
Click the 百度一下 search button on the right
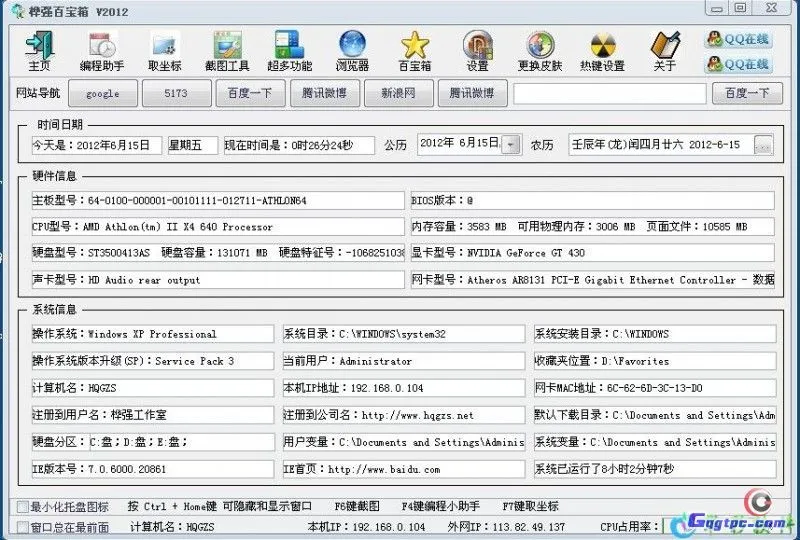point(747,93)
